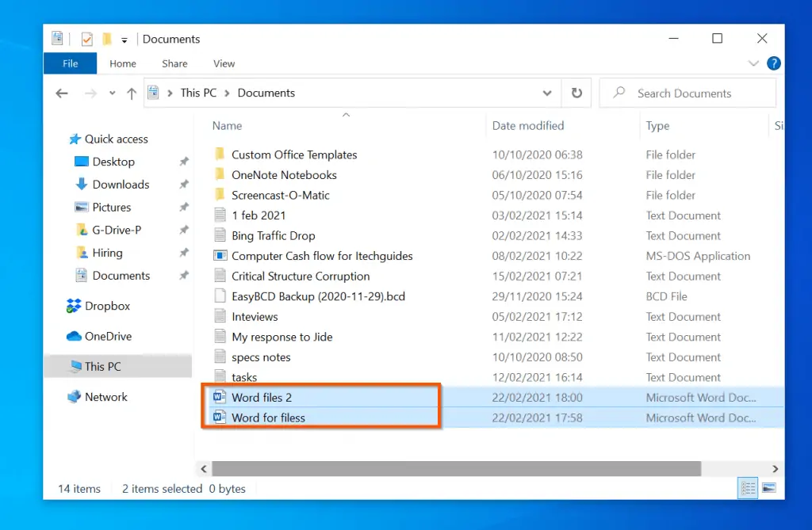Select the 'specs notes' file

click(x=261, y=357)
